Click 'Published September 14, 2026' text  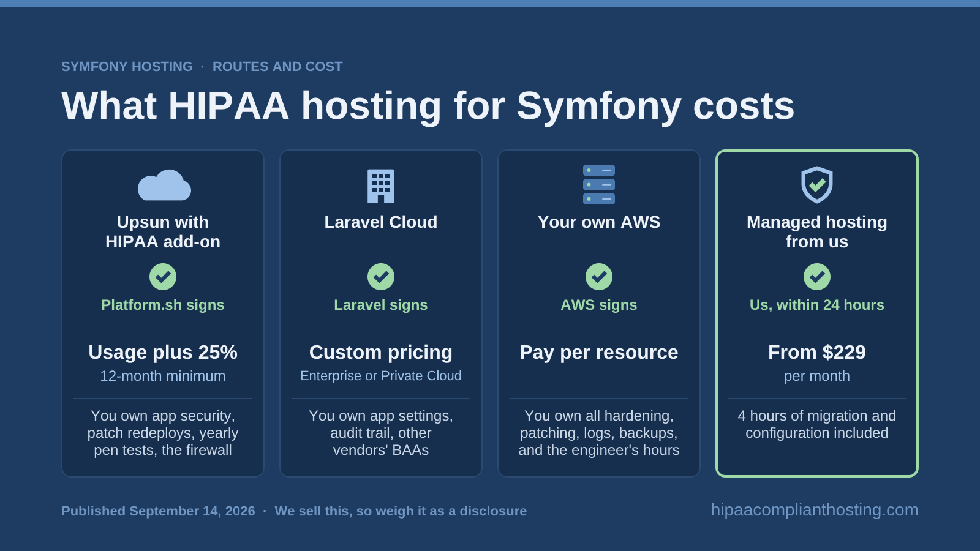pyautogui.click(x=158, y=511)
